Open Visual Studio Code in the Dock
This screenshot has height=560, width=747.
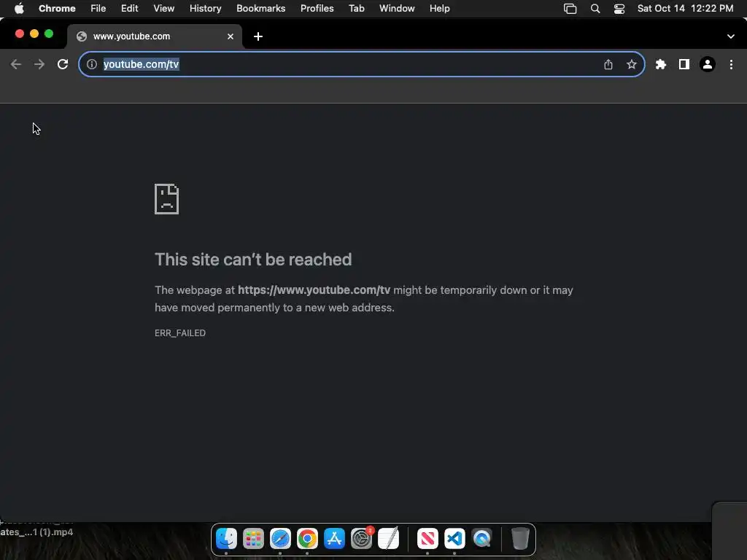point(454,539)
